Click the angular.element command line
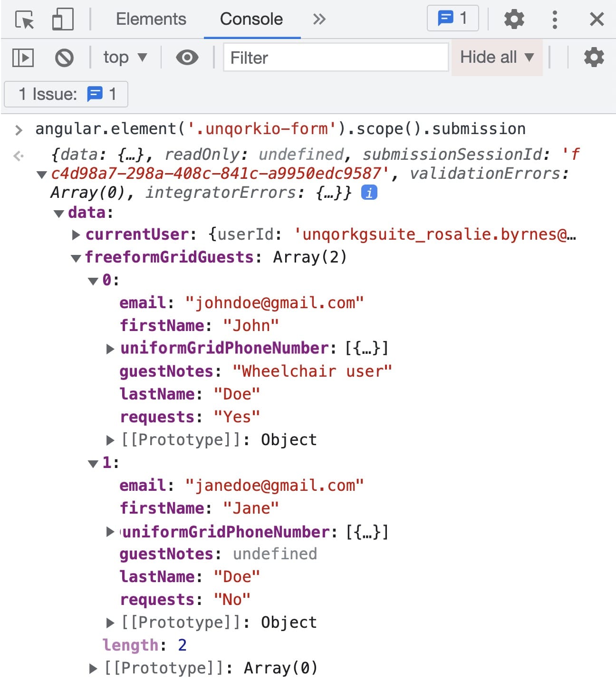Screen dimensions: 616x682 [280, 129]
